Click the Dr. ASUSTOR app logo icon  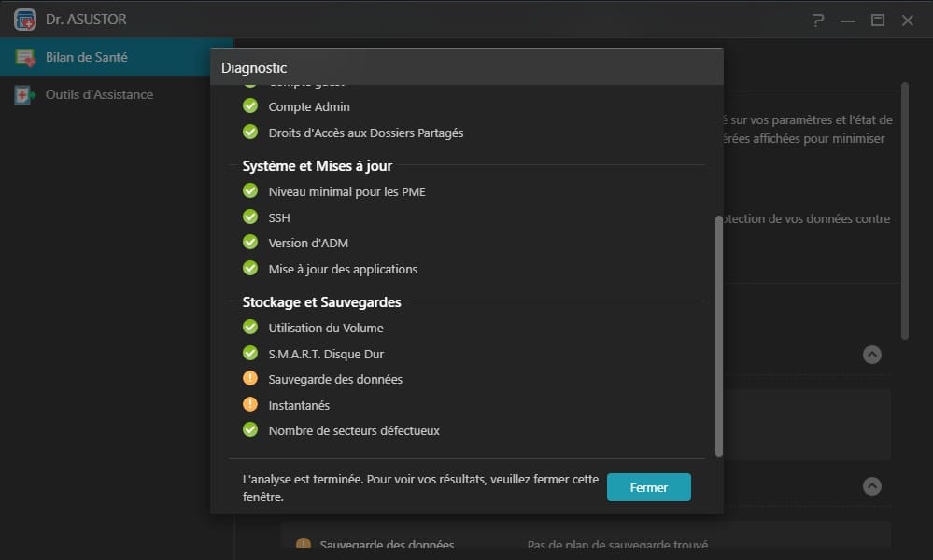click(25, 20)
